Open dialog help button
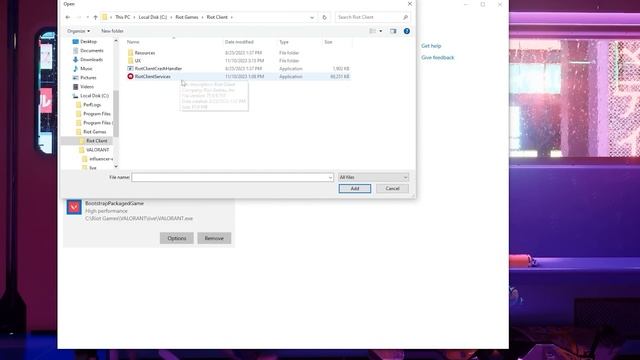Image resolution: width=640 pixels, height=360 pixels. tap(407, 31)
